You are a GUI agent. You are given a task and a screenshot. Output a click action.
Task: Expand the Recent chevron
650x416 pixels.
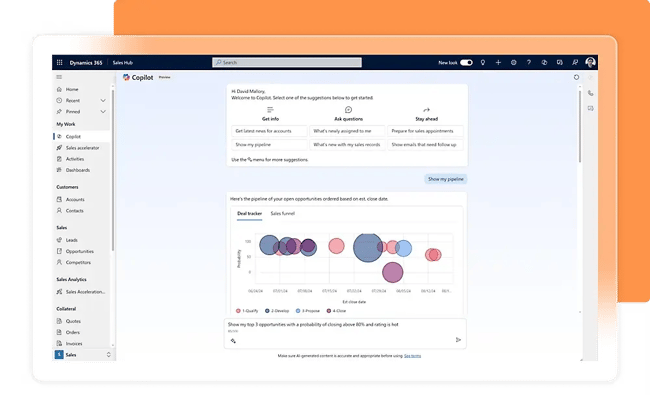(x=103, y=101)
